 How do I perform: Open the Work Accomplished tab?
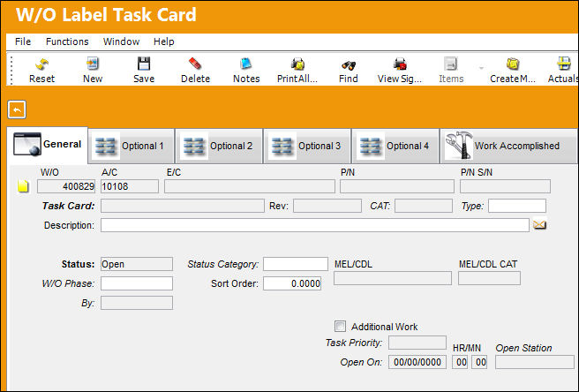508,146
